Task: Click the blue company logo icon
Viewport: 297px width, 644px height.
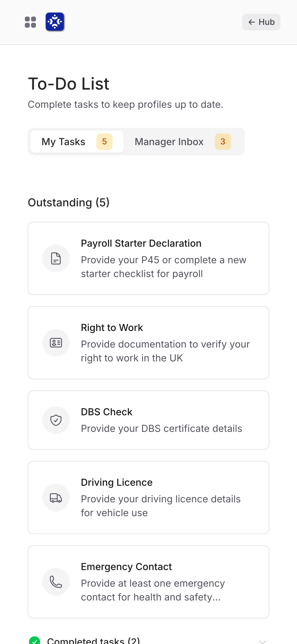Action: (x=55, y=22)
